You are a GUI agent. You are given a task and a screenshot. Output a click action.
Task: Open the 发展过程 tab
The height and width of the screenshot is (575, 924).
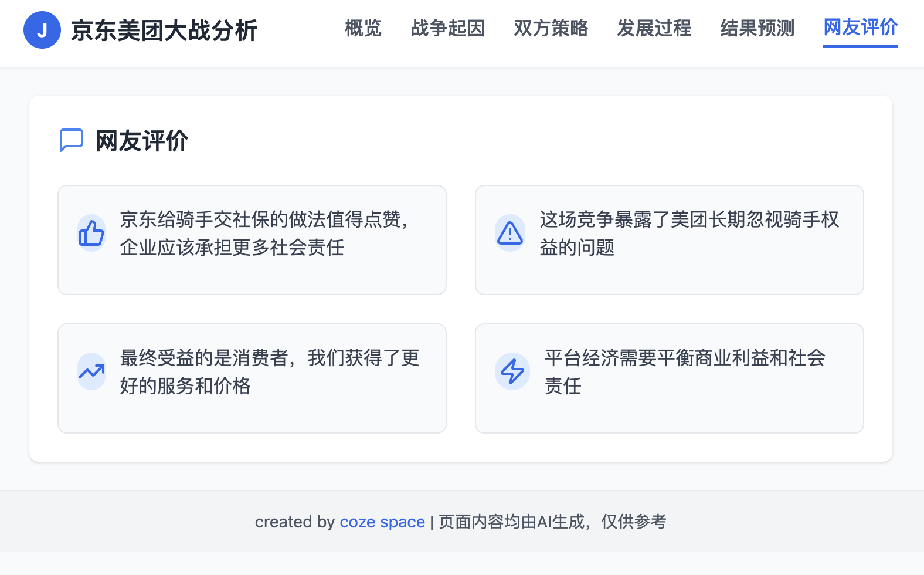point(654,28)
